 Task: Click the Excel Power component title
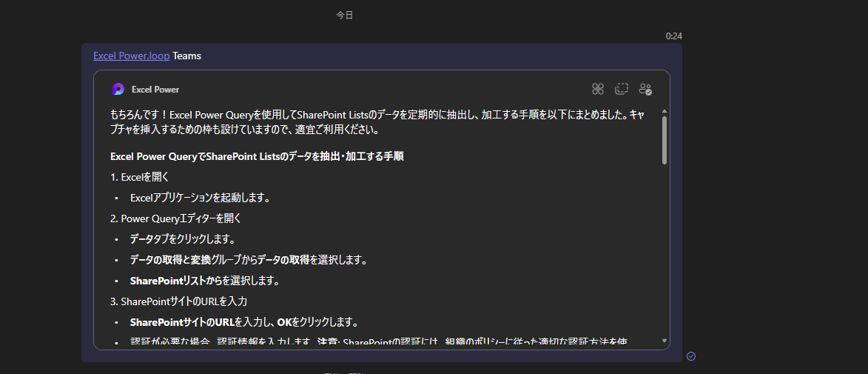[155, 89]
